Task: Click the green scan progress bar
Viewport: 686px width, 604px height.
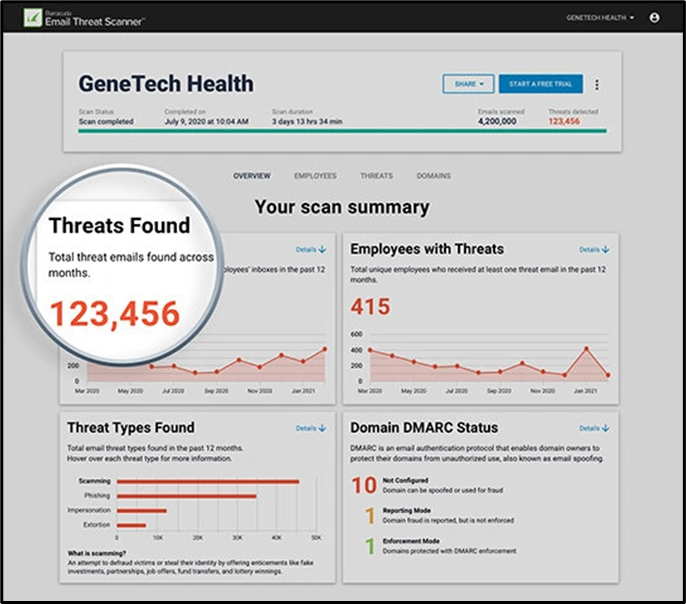Action: [341, 130]
